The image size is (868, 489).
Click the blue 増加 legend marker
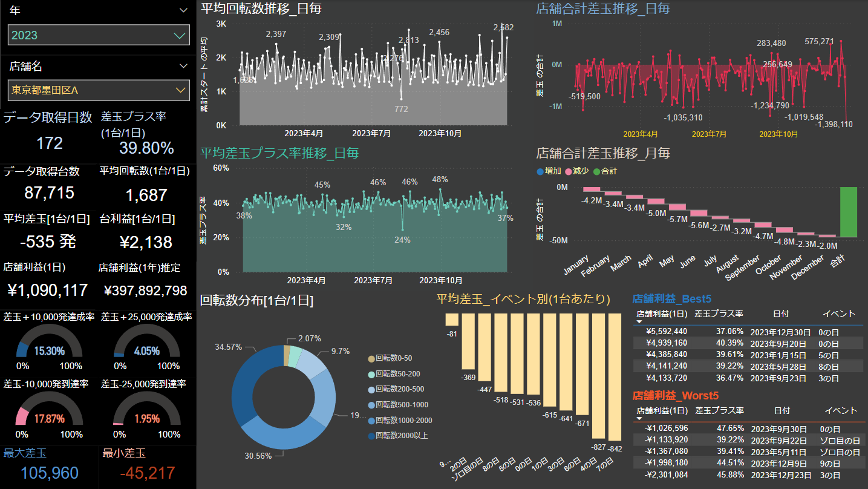coord(540,171)
